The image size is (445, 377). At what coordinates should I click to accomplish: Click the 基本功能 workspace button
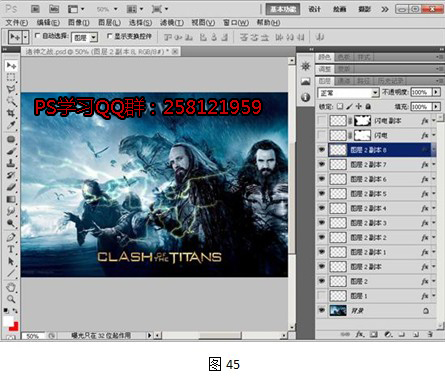[283, 9]
